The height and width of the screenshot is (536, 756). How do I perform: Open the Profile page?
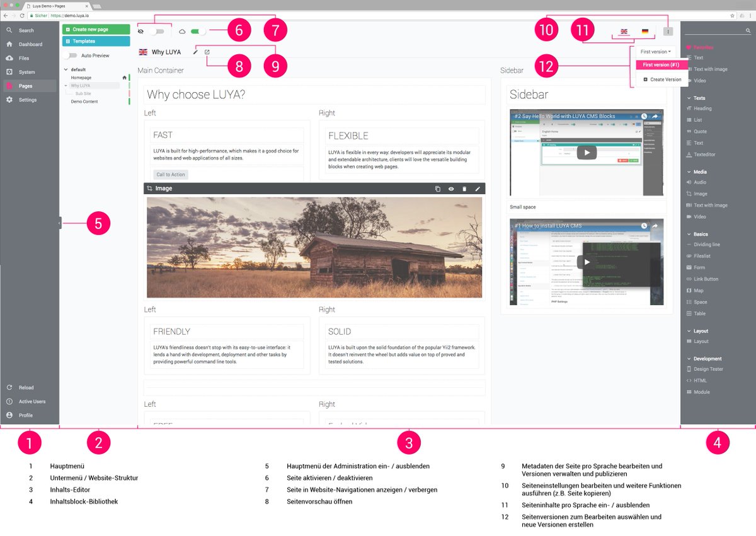coord(25,416)
